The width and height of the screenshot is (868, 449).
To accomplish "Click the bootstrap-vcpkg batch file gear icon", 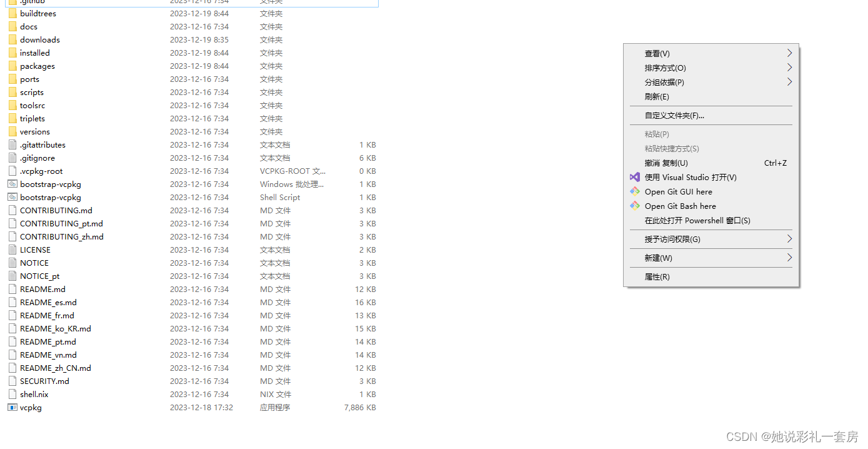I will 12,184.
